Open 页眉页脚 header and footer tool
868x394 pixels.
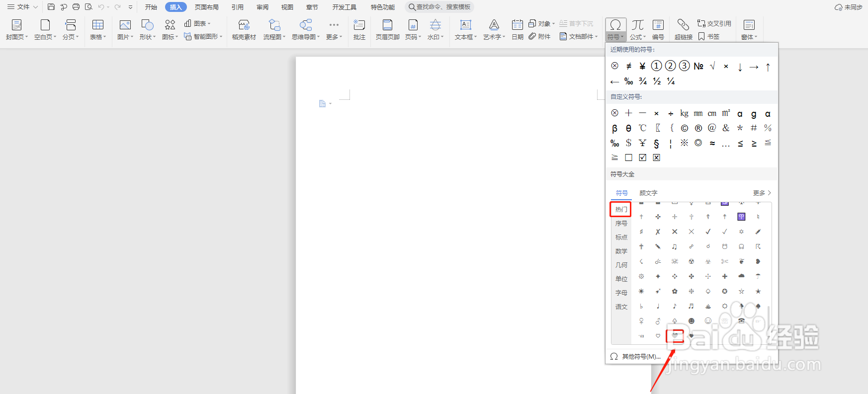click(x=387, y=30)
